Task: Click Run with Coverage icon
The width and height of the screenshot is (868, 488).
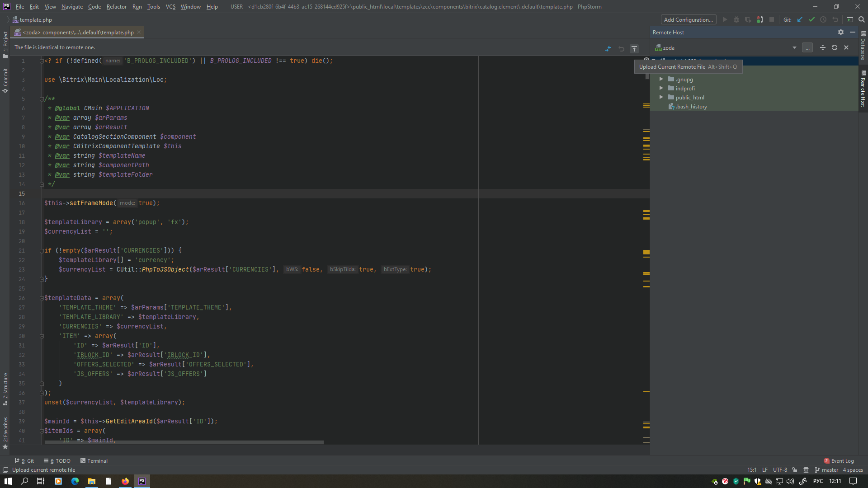Action: coord(748,19)
